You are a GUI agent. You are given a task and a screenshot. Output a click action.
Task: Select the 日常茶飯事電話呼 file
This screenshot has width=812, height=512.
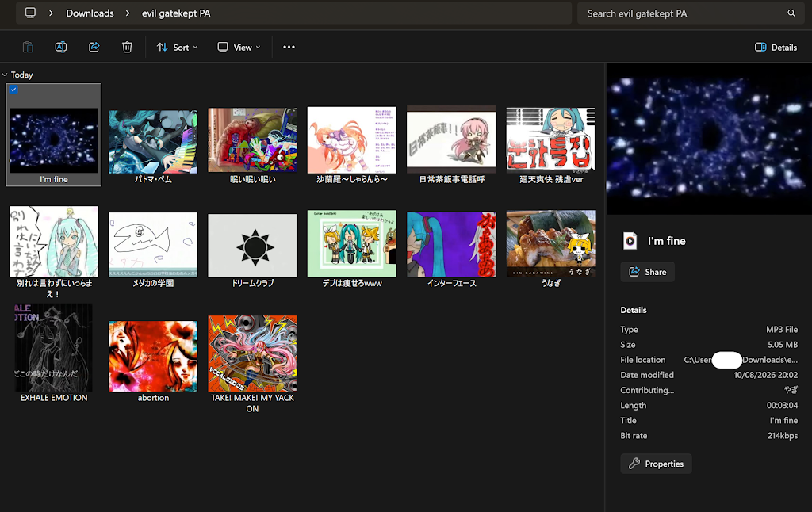(451, 145)
